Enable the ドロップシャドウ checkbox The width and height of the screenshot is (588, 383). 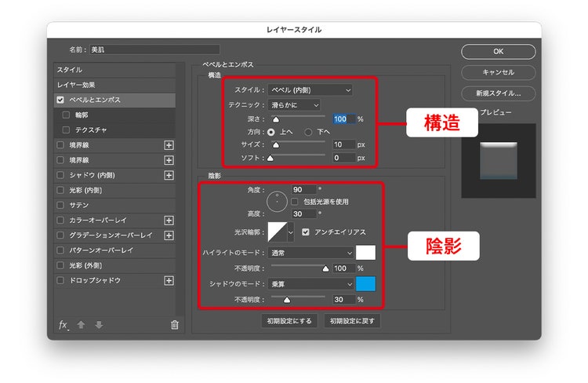tap(60, 280)
